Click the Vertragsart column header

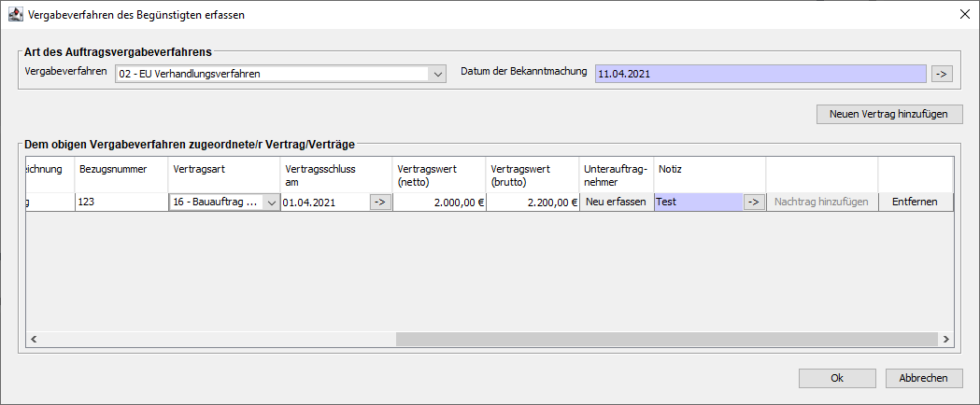tap(224, 175)
